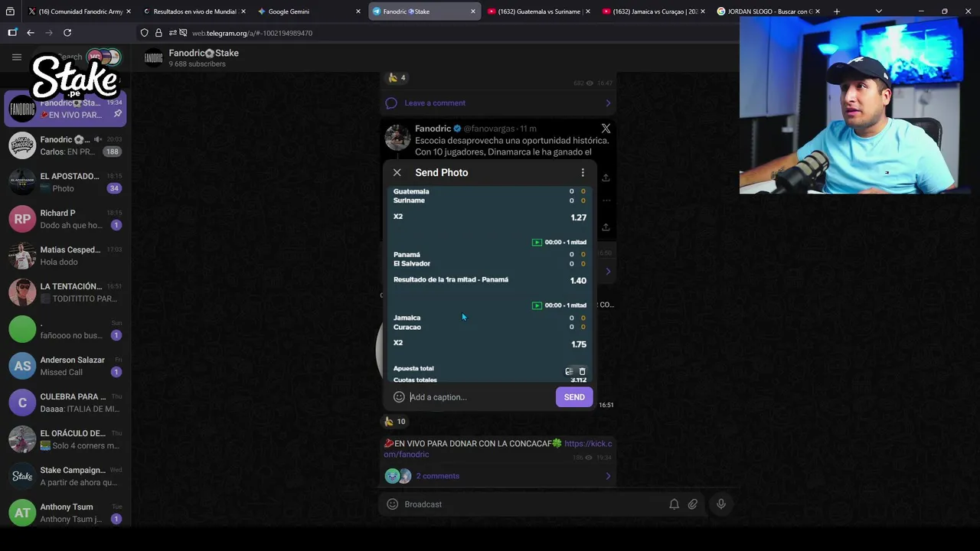
Task: Click the address bar URL
Action: pos(252,34)
